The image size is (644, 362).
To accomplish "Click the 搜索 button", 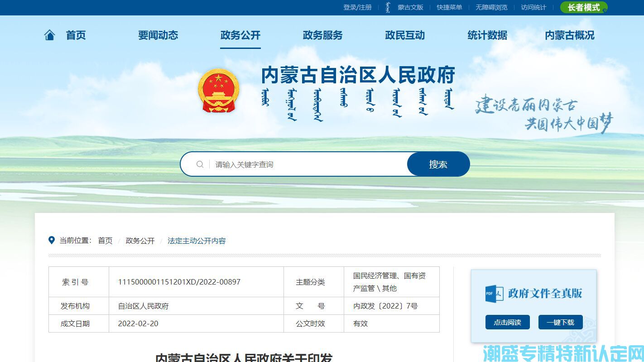I will [x=438, y=164].
